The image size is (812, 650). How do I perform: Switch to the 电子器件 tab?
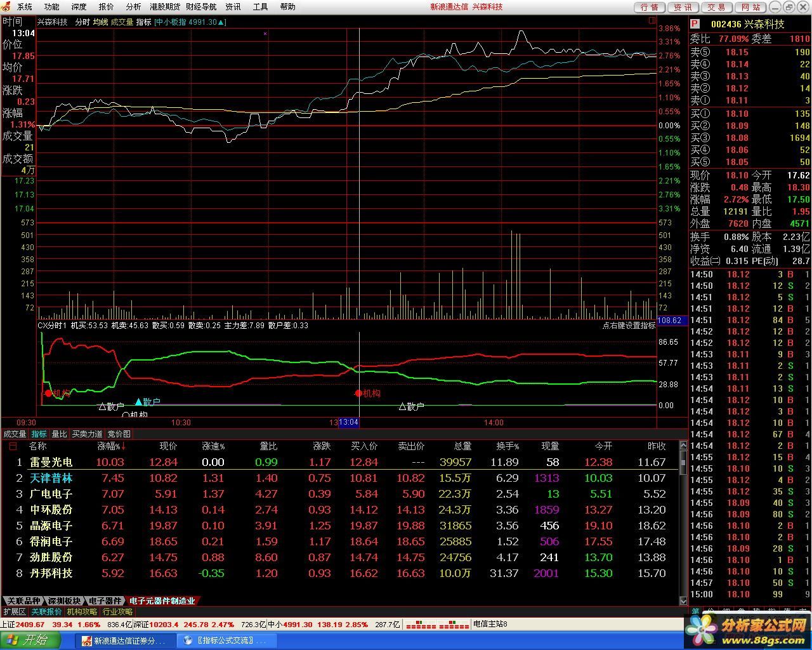[x=105, y=600]
